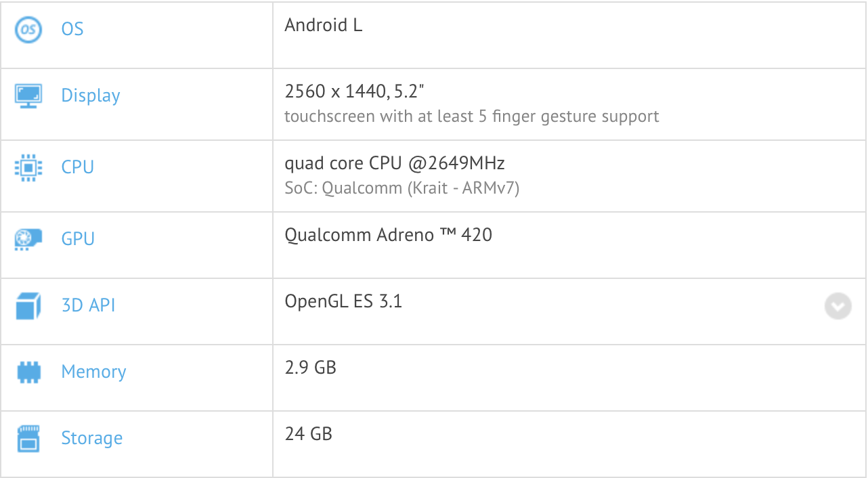Viewport: 868px width, 478px height.
Task: Click the Display monitor icon
Action: click(28, 95)
